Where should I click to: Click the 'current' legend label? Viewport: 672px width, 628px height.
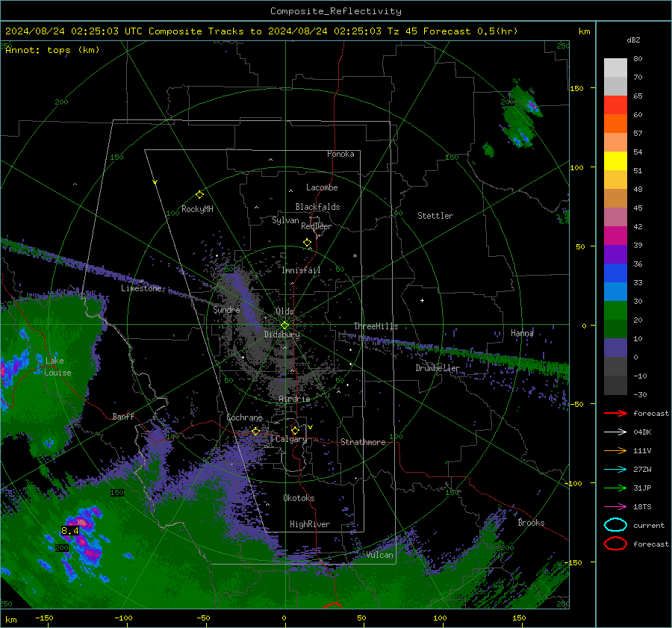coord(649,525)
